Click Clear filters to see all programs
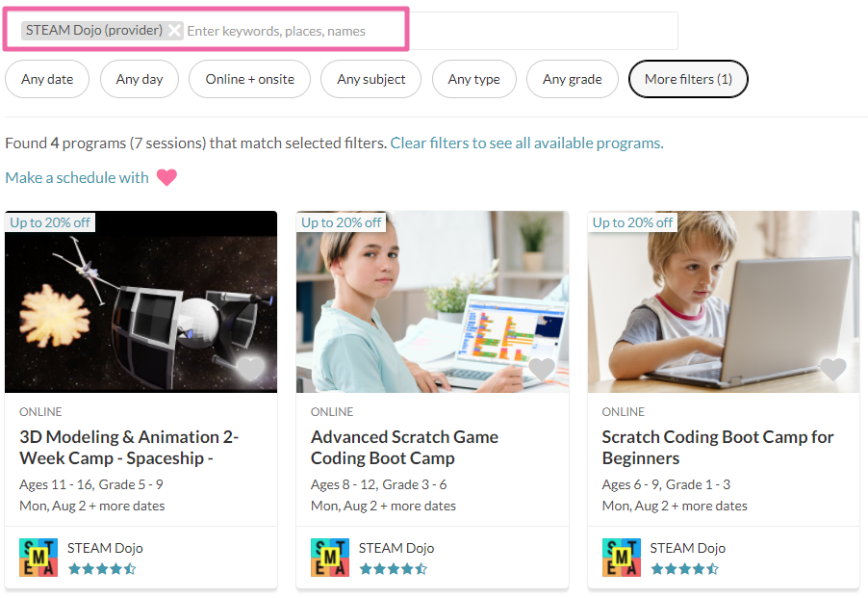 526,143
